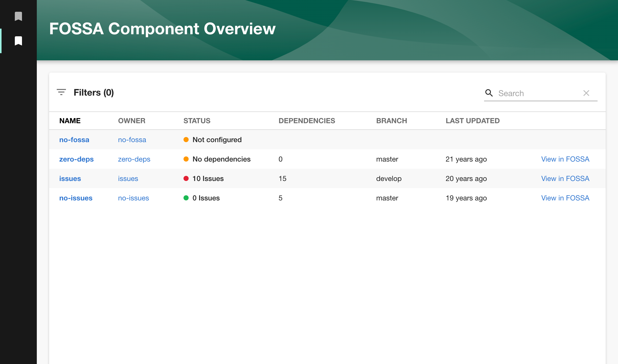Open the zero-deps component name link
The height and width of the screenshot is (364, 618).
click(76, 159)
